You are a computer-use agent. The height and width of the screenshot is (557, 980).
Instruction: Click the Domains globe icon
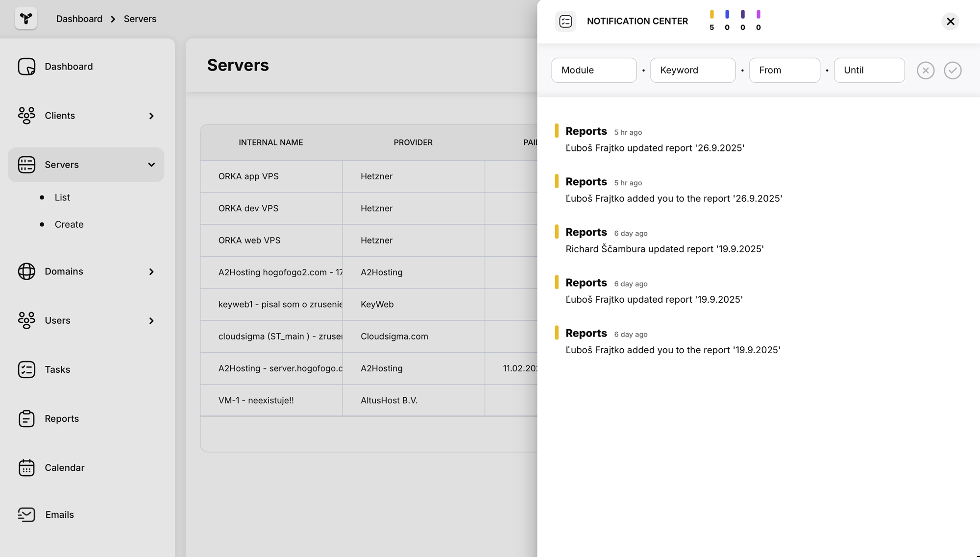26,271
